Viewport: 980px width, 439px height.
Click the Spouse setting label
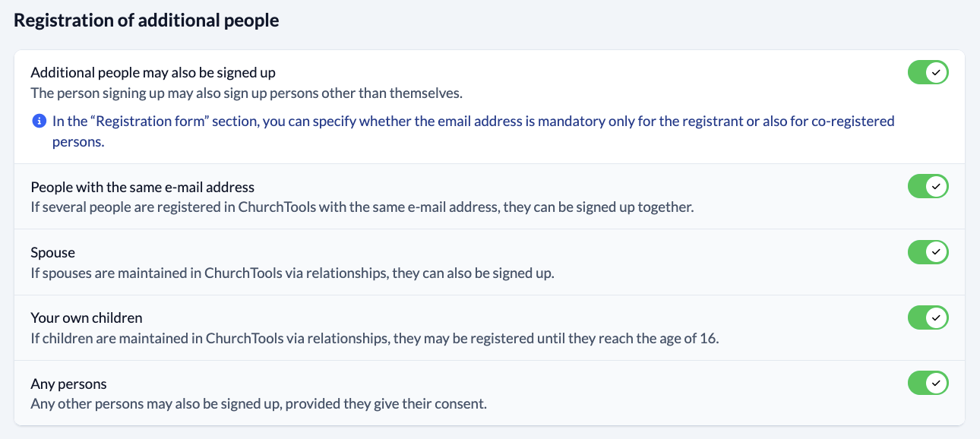52,252
